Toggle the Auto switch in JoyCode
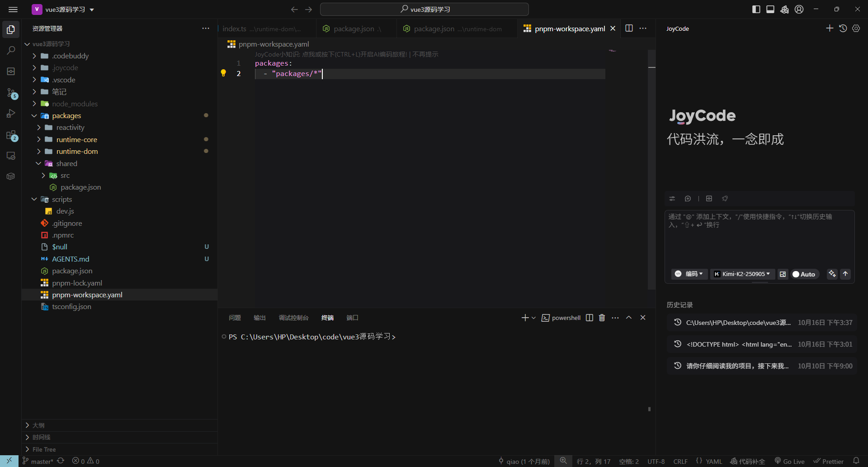 (x=804, y=274)
